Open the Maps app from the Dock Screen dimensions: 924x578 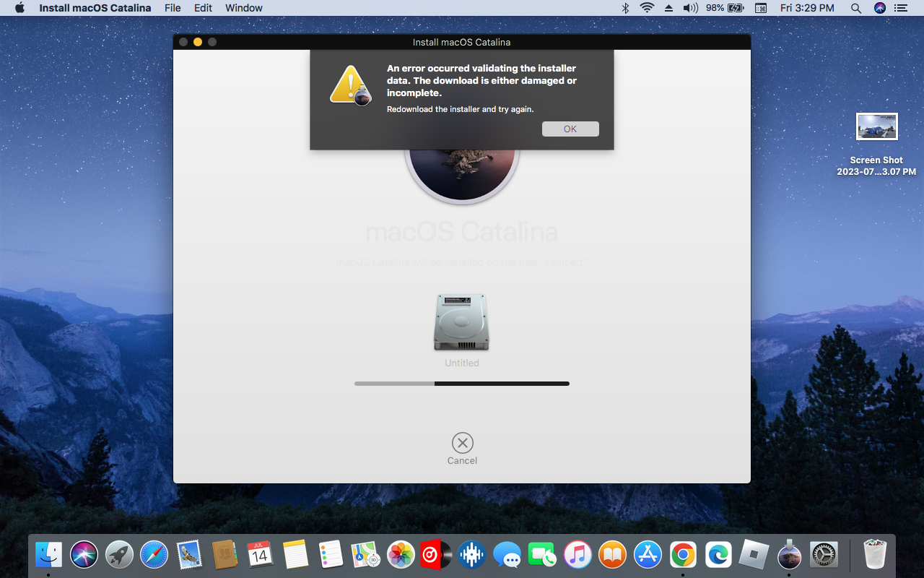365,554
